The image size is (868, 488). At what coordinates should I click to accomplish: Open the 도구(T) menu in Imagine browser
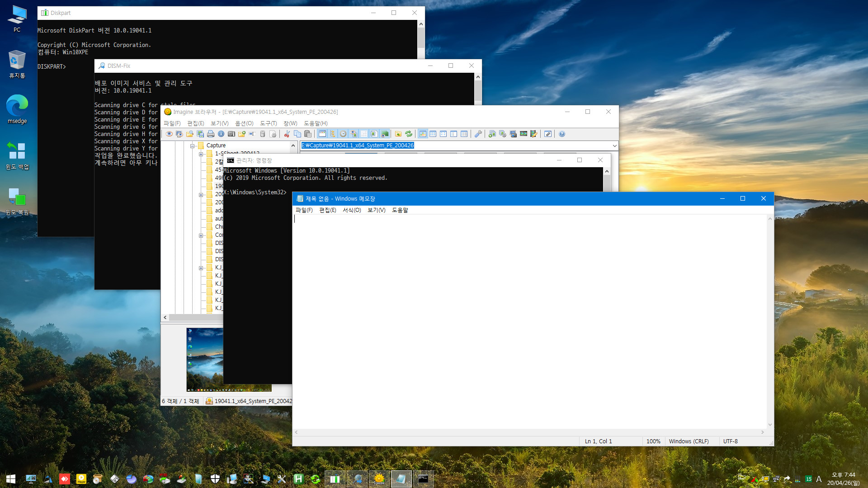click(x=269, y=123)
